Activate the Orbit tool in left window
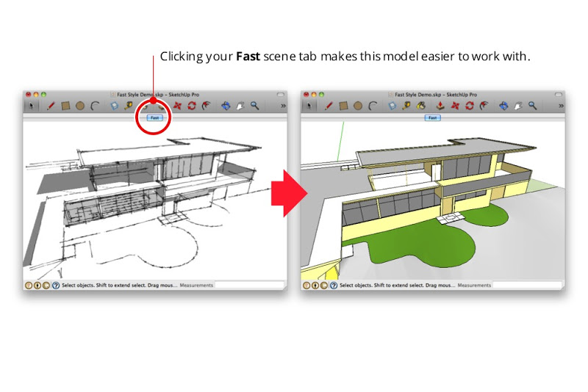588x392 pixels. click(x=226, y=106)
